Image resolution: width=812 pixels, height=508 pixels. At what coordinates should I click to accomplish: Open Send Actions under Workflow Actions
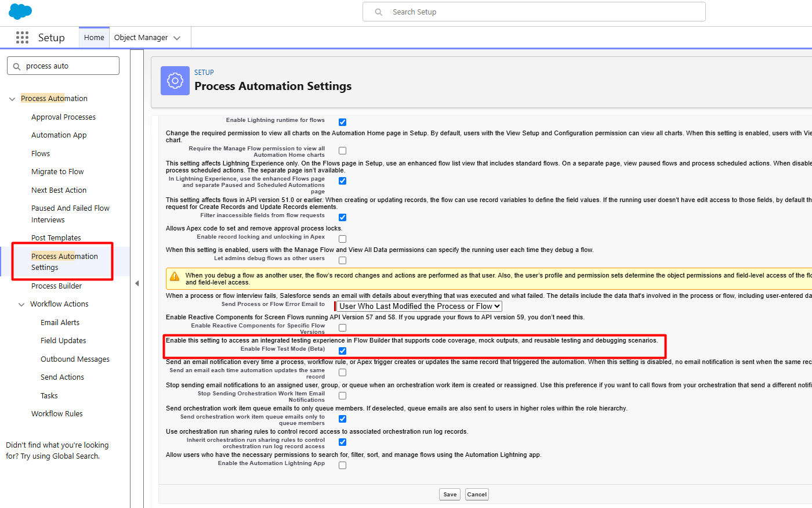(x=62, y=377)
